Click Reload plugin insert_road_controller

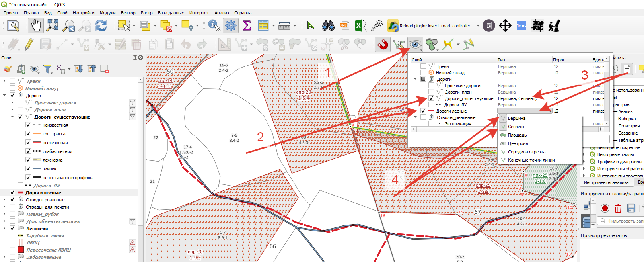point(428,26)
